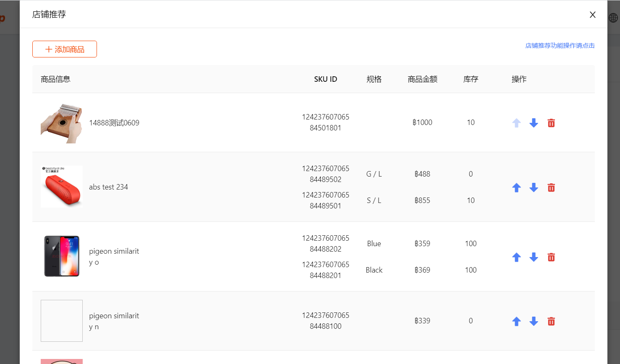Click the 规格 column header
The image size is (620, 364).
click(374, 79)
